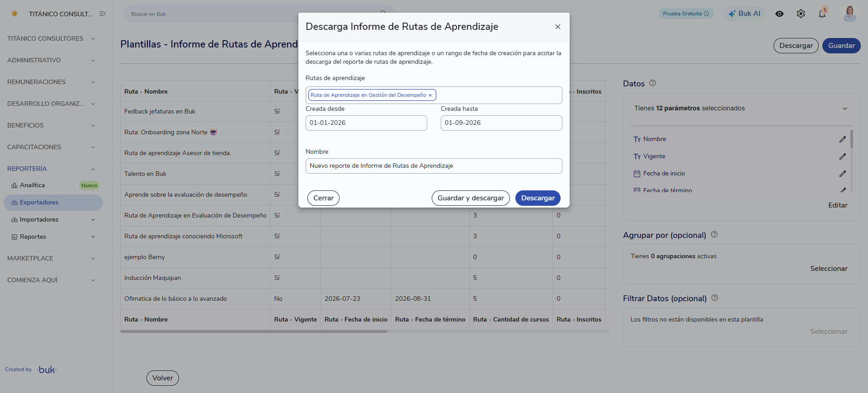This screenshot has height=393, width=868.
Task: Click the star favorite icon in sidebar header
Action: [14, 14]
